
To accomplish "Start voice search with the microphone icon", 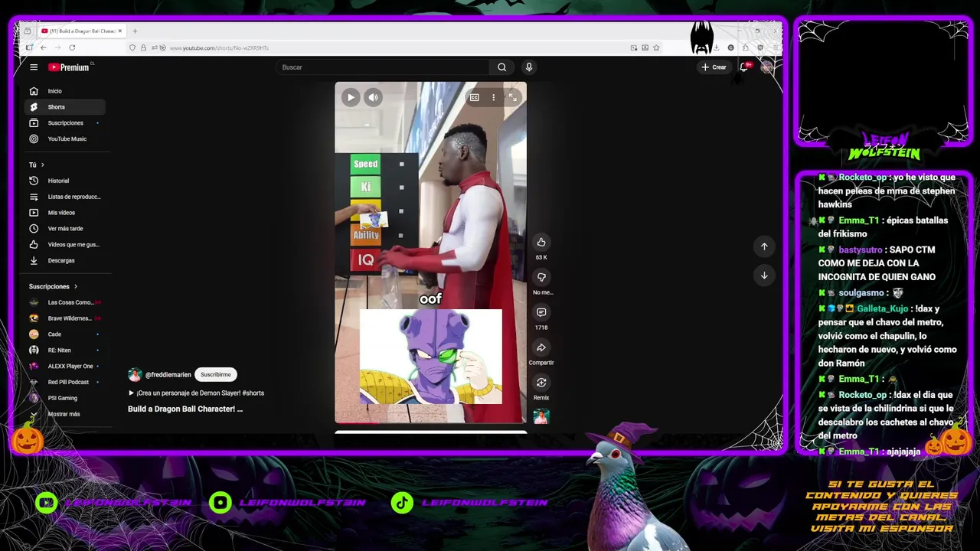I will click(528, 67).
